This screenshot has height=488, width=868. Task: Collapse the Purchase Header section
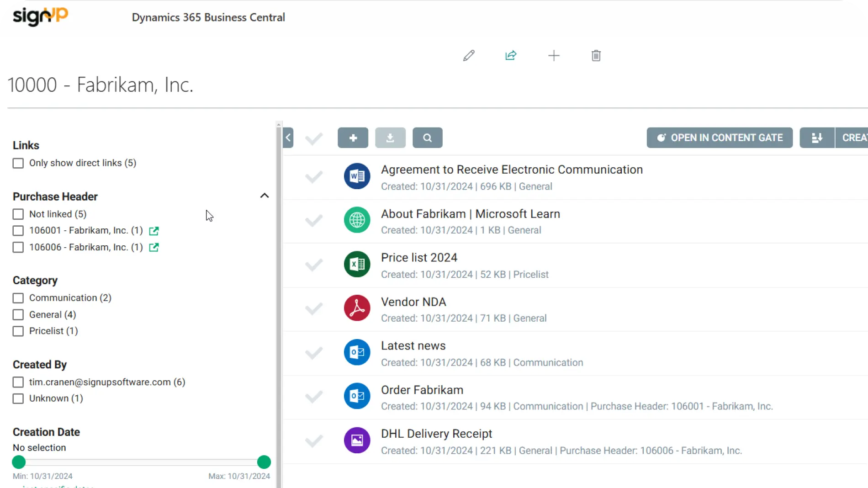tap(265, 196)
